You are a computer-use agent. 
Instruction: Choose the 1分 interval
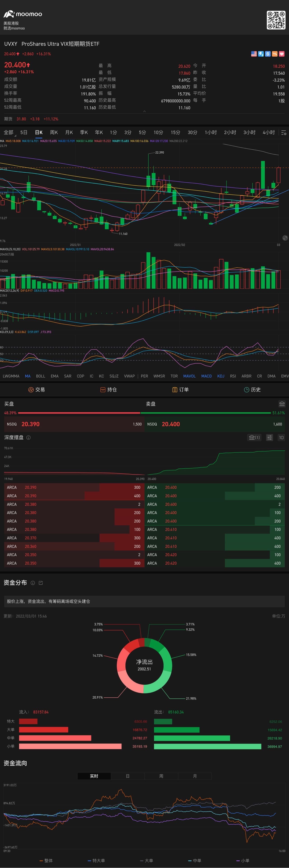(x=113, y=132)
